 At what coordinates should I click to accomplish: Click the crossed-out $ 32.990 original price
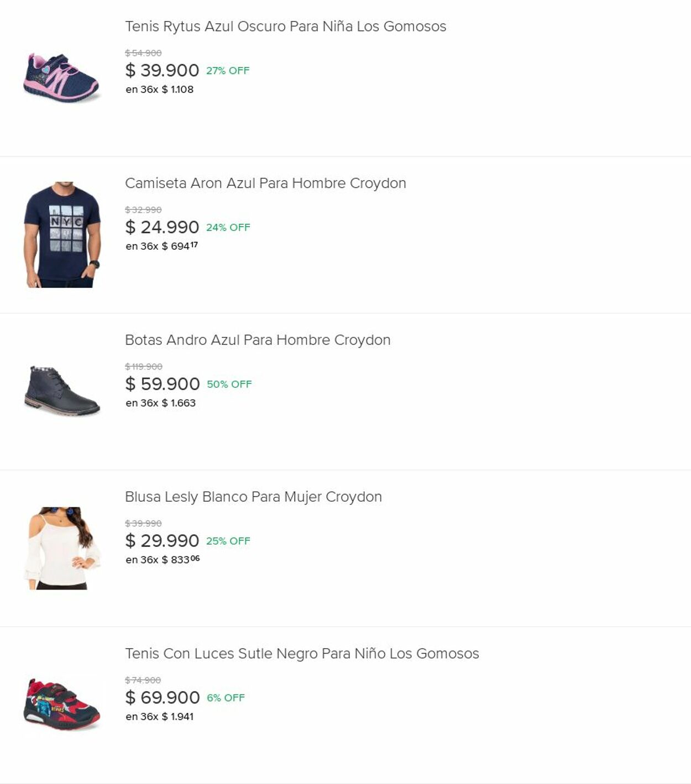(143, 210)
